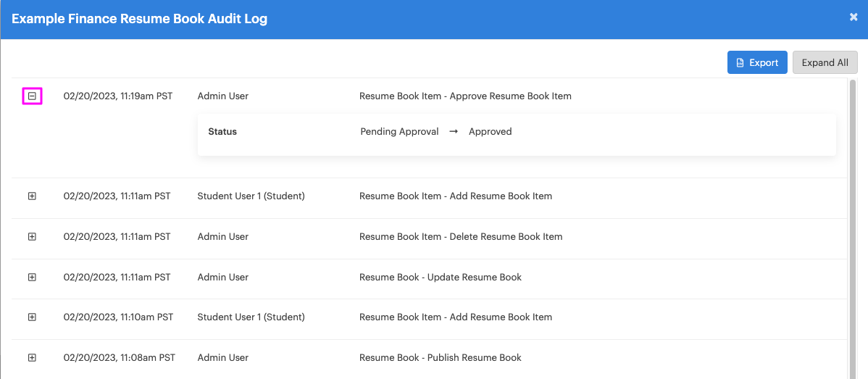This screenshot has width=868, height=379.
Task: Close the Audit Log dialog
Action: [x=853, y=17]
